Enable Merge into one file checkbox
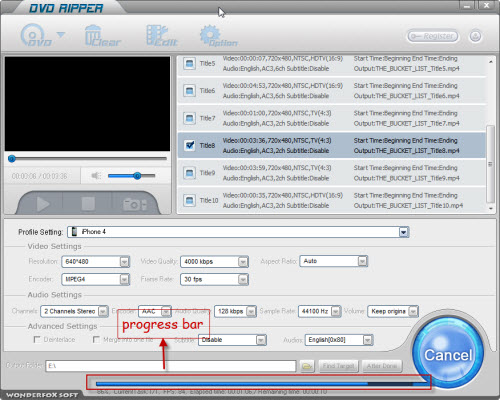500x400 pixels. [96, 339]
